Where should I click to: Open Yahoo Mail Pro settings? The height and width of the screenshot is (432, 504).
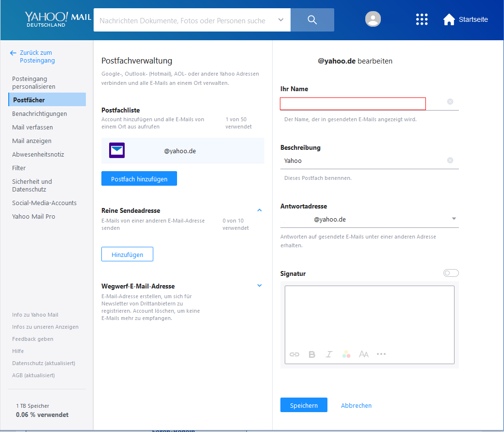33,216
